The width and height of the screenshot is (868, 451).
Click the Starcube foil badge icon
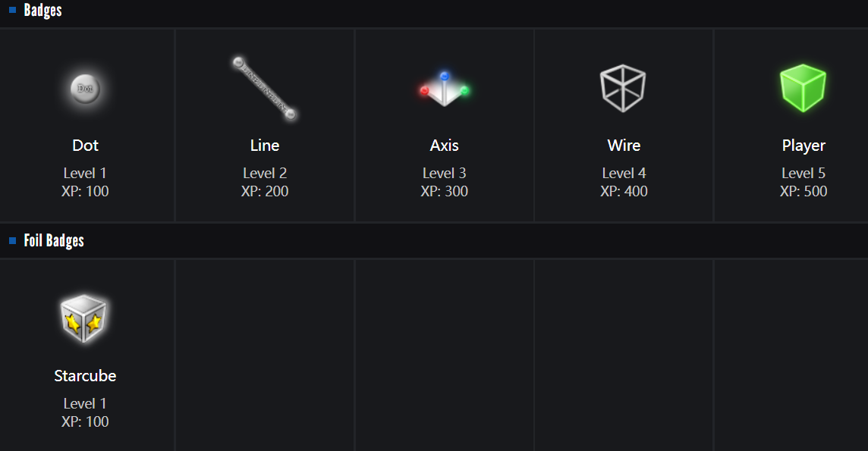pos(84,318)
